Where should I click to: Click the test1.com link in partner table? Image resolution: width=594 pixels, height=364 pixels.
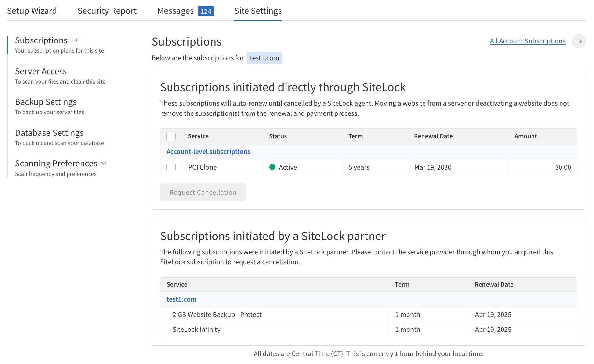click(x=181, y=299)
